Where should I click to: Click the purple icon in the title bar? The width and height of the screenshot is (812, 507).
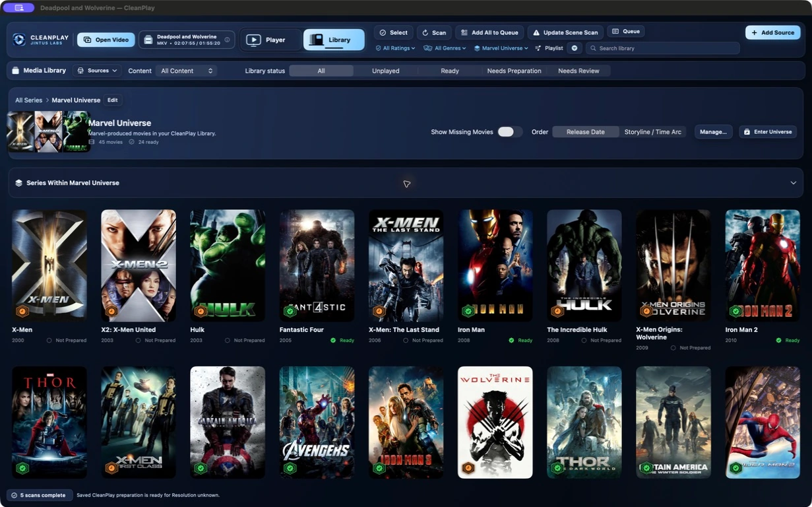coord(18,8)
